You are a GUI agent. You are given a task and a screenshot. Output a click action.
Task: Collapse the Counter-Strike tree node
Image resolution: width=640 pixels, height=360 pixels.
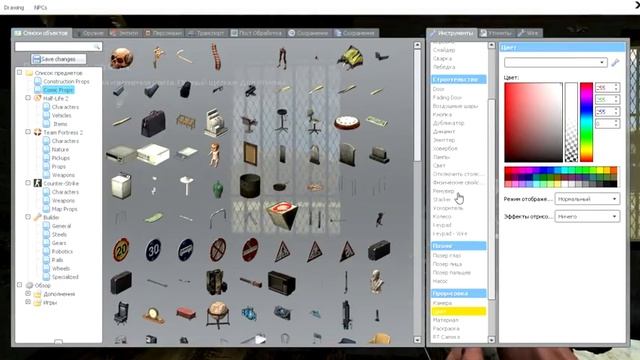tap(28, 183)
